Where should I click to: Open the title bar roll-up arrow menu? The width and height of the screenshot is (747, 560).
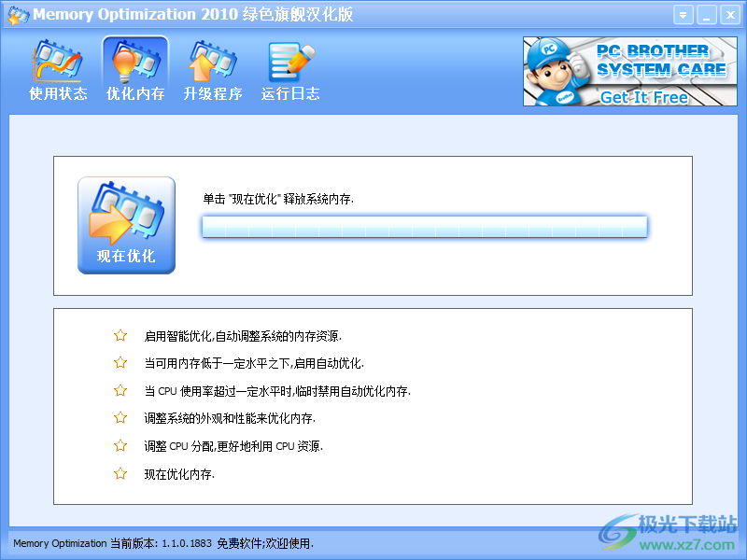[684, 14]
